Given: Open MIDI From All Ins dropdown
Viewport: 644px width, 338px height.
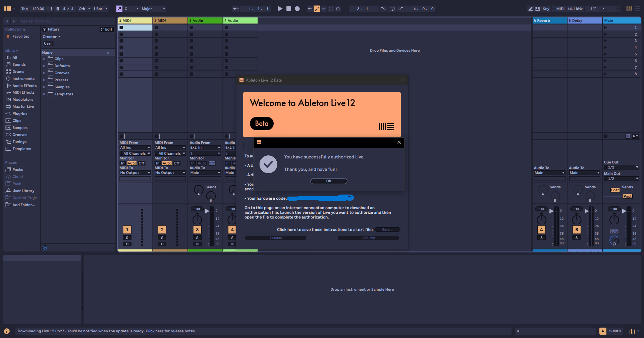Looking at the screenshot, I should (x=135, y=148).
